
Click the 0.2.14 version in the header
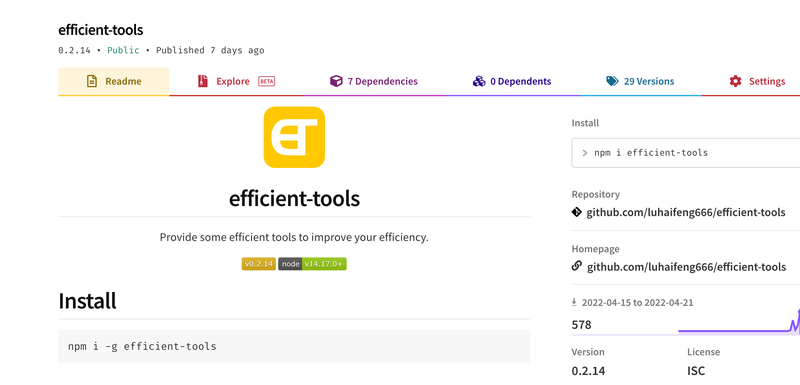click(x=74, y=50)
